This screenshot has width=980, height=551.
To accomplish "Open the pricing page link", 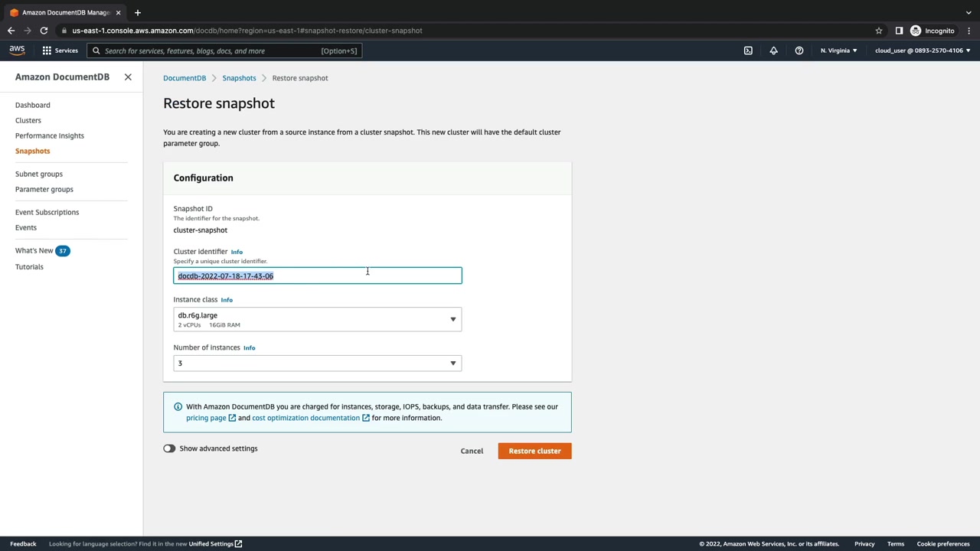I will (x=211, y=418).
